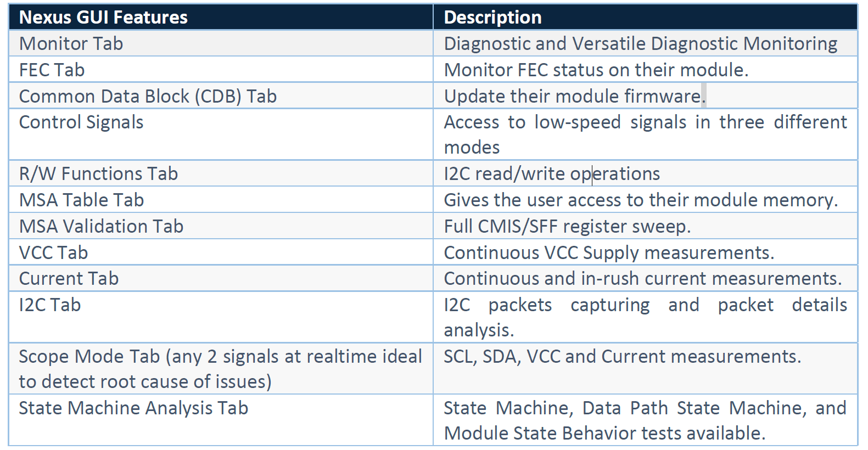Click the "Description" column header
868x450 pixels.
(492, 18)
